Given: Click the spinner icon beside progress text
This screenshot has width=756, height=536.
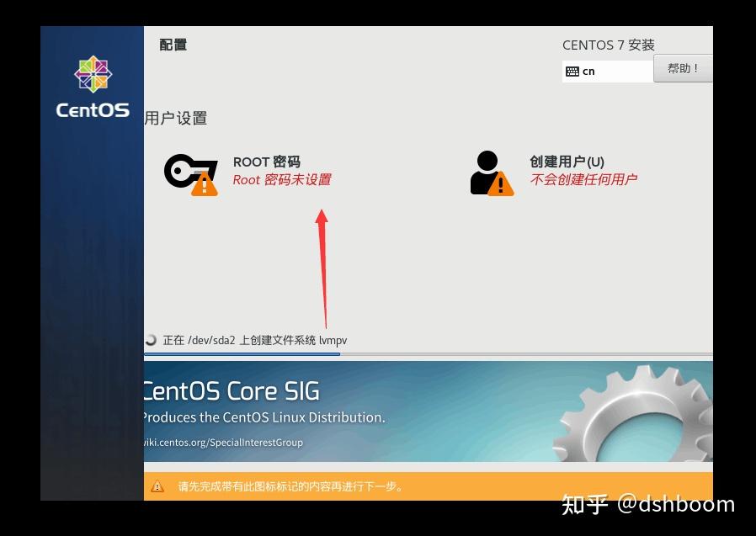Looking at the screenshot, I should tap(150, 340).
